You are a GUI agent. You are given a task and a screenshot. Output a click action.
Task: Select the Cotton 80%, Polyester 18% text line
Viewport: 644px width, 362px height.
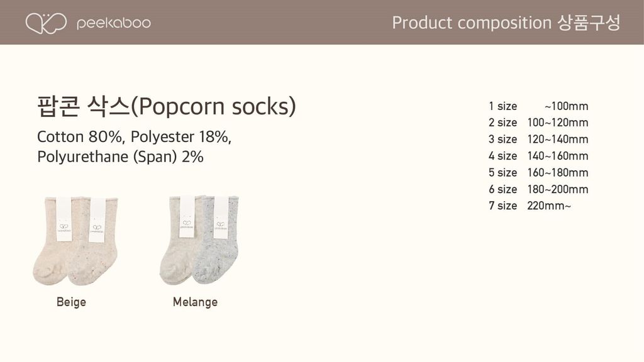point(135,137)
